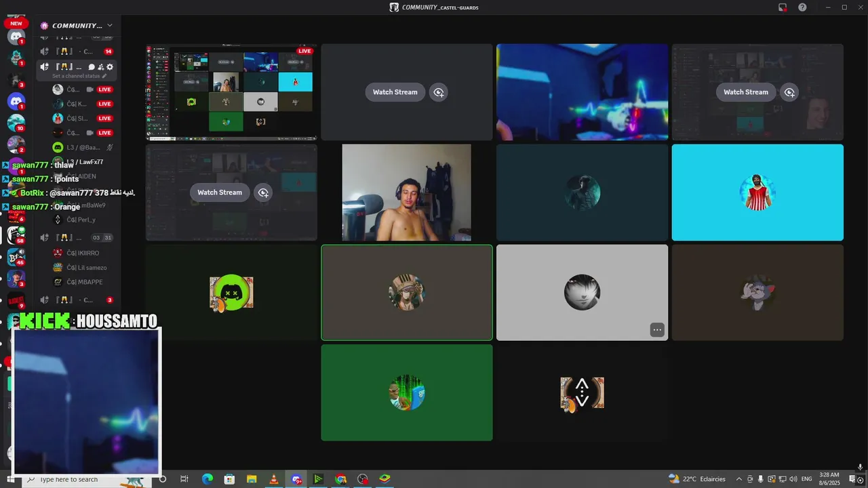Select the server icon with badge 10
This screenshot has height=488, width=868.
click(x=16, y=123)
